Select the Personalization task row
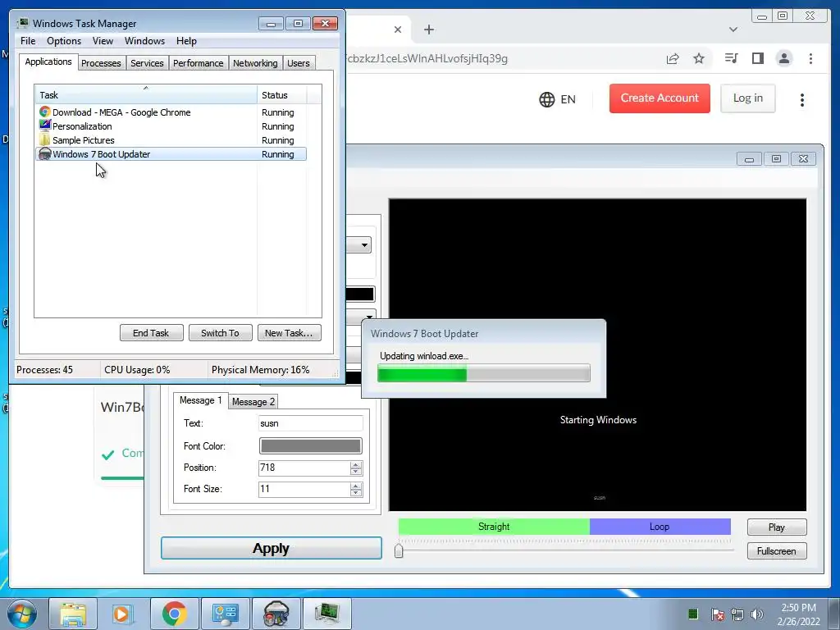The height and width of the screenshot is (630, 840). tap(171, 126)
